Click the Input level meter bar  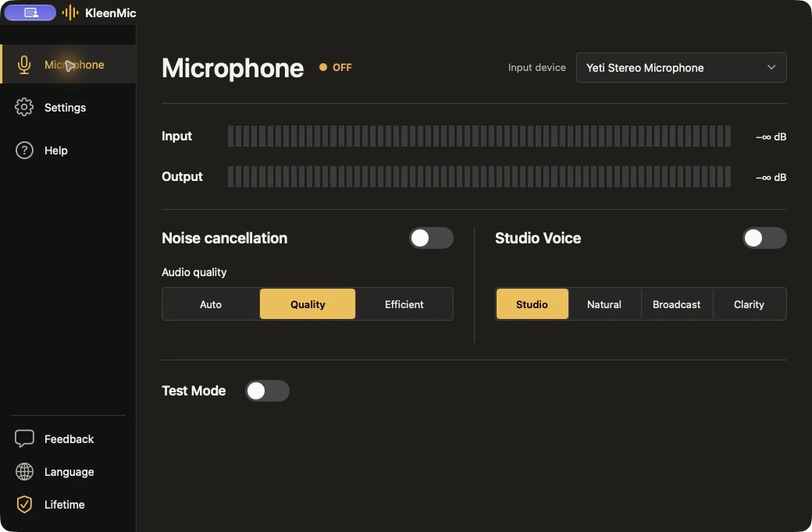479,136
